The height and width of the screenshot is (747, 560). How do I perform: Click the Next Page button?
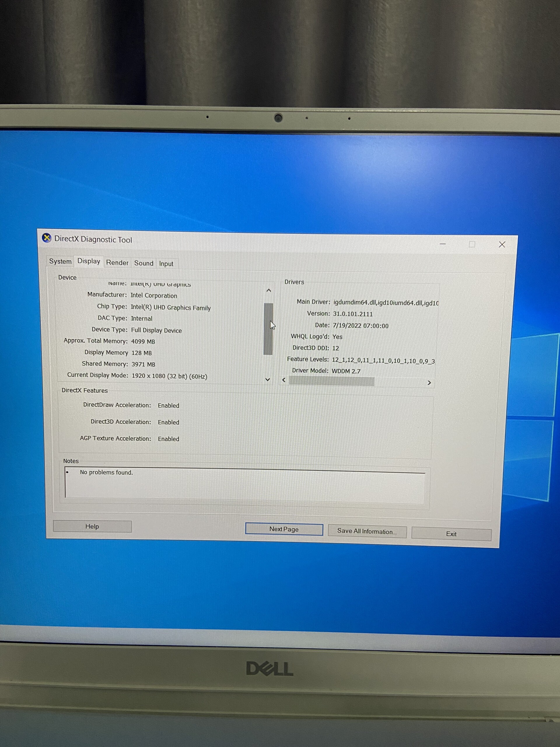[x=284, y=529]
